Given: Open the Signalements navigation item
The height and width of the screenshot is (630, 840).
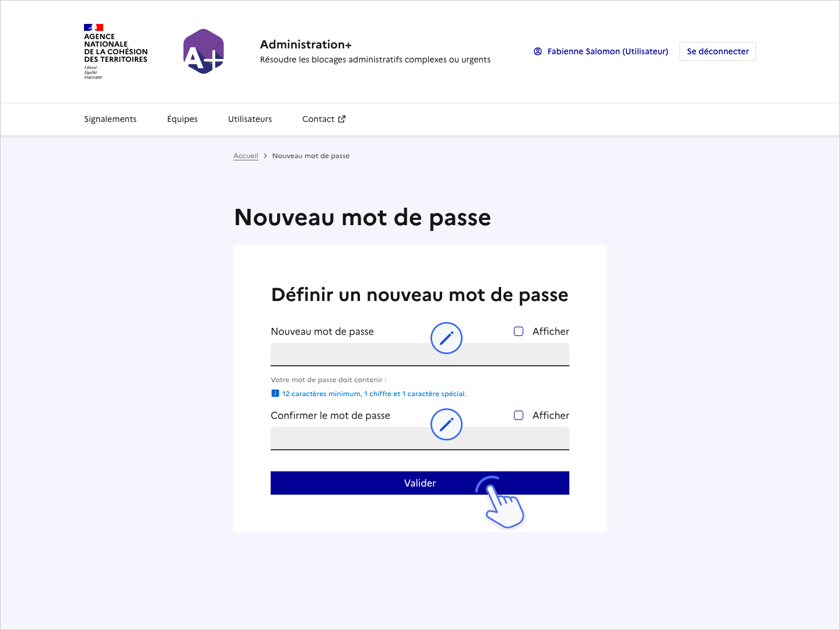Looking at the screenshot, I should point(110,119).
